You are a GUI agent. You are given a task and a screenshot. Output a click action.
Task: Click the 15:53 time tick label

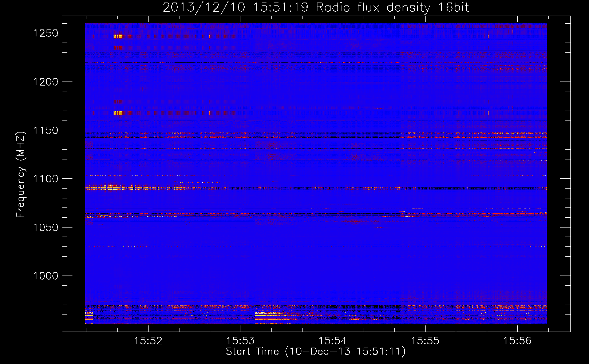[x=240, y=341]
